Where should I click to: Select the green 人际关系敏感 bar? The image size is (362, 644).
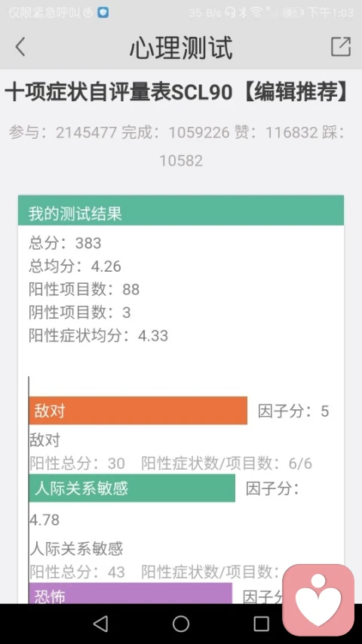tap(132, 488)
